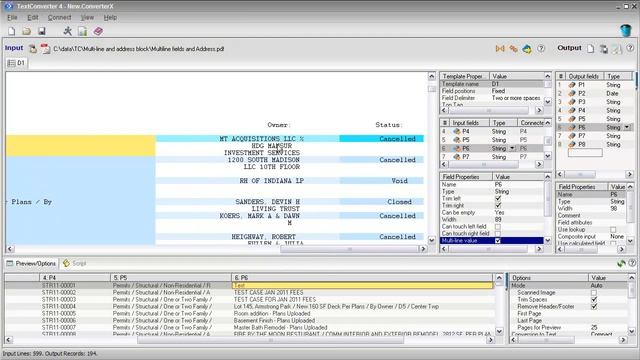
Task: Click the PDF file icon before the path
Action: pos(45,49)
